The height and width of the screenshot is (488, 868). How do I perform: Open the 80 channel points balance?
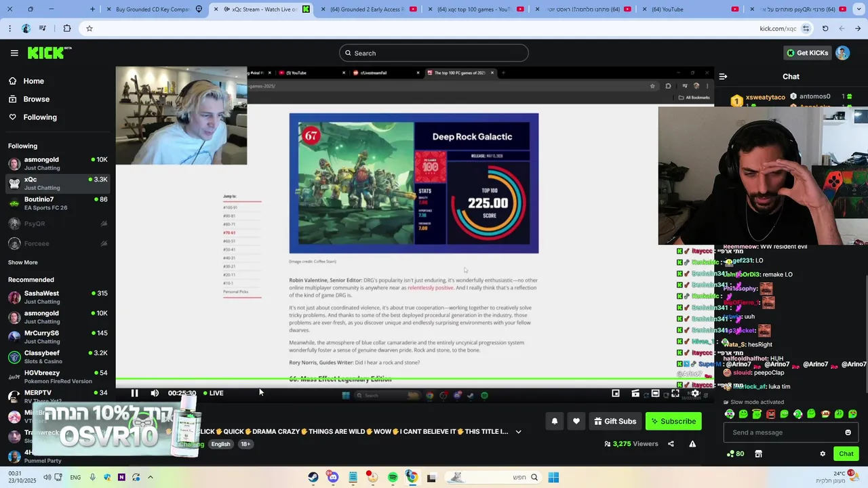[735, 454]
